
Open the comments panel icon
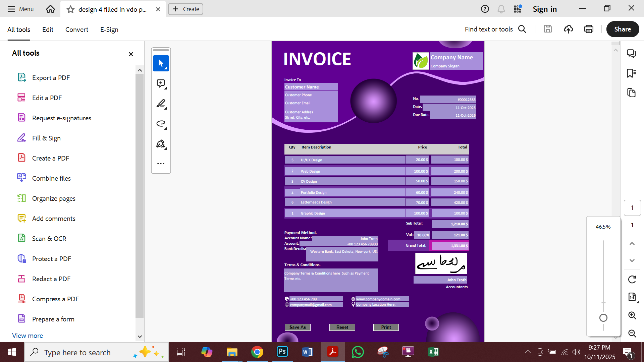click(631, 54)
